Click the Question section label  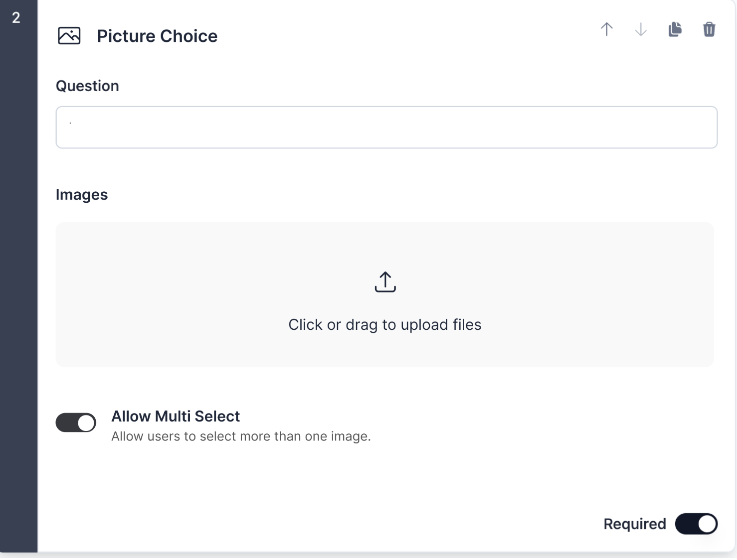pyautogui.click(x=87, y=86)
